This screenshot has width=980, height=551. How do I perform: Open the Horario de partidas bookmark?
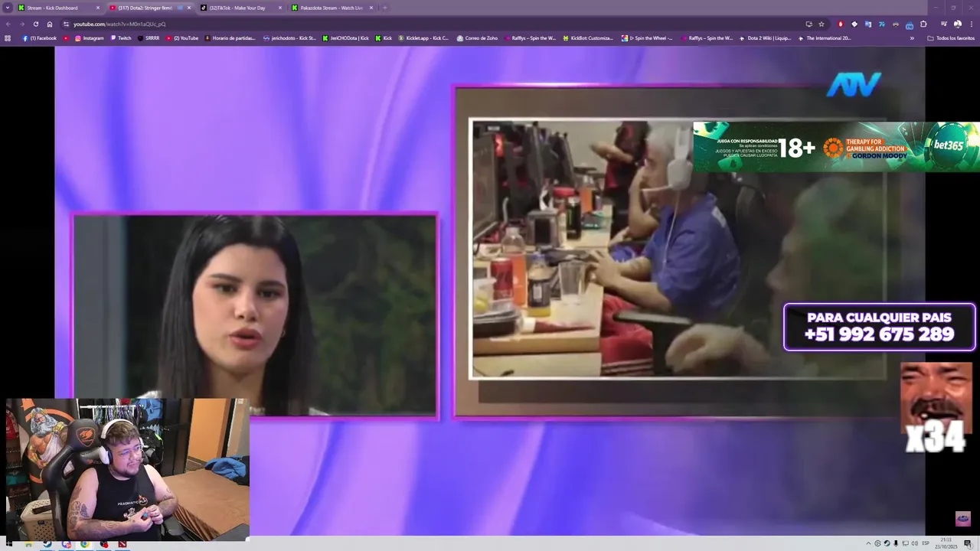[x=230, y=38]
